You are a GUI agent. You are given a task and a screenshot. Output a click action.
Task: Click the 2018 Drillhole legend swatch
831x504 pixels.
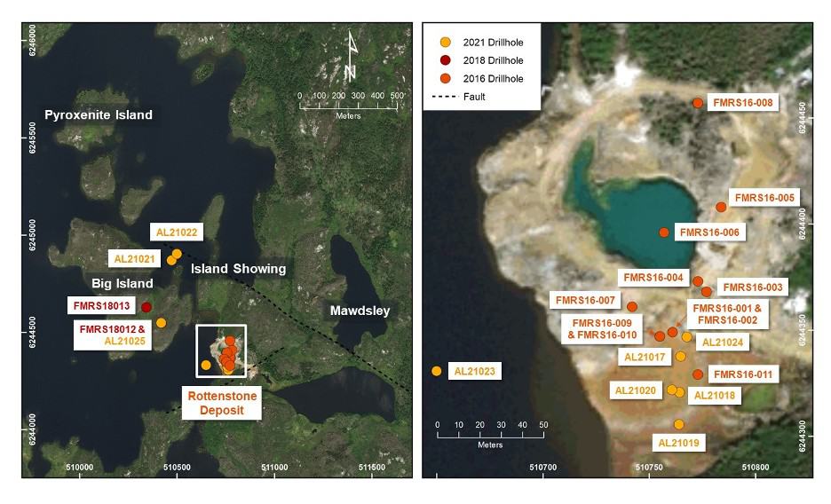[x=446, y=60]
